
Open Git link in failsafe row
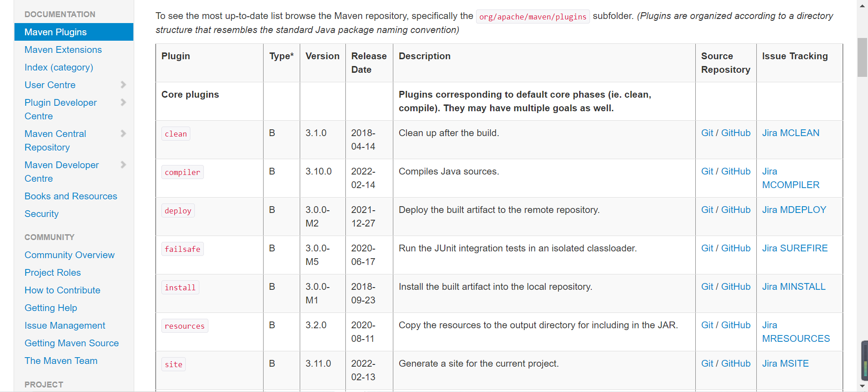click(x=707, y=248)
